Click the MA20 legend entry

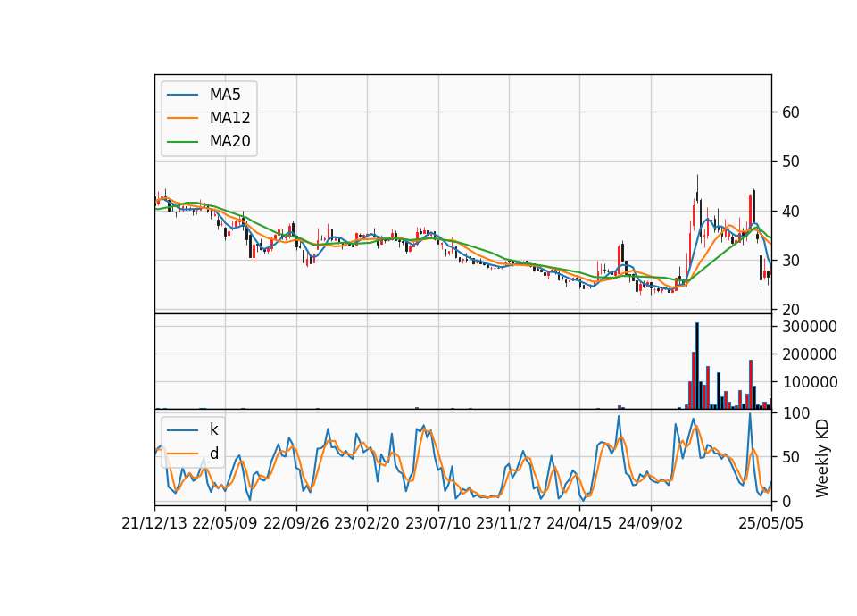click(x=208, y=141)
